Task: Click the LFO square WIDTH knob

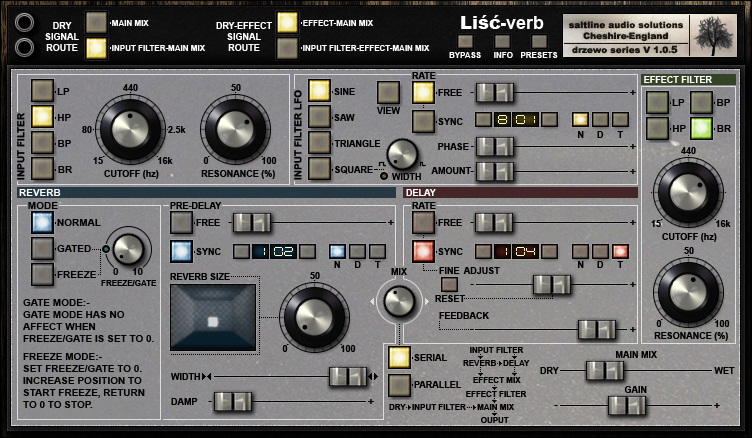Action: click(x=402, y=154)
